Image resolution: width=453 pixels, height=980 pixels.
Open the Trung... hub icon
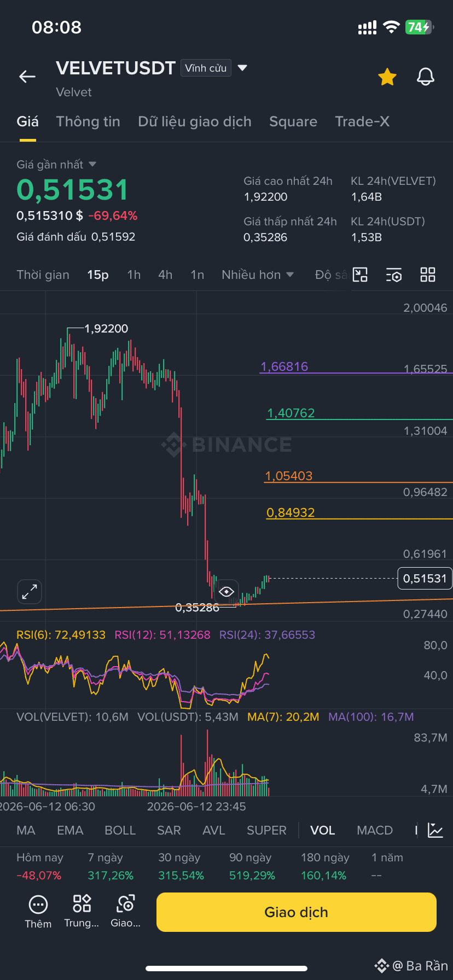(x=82, y=912)
